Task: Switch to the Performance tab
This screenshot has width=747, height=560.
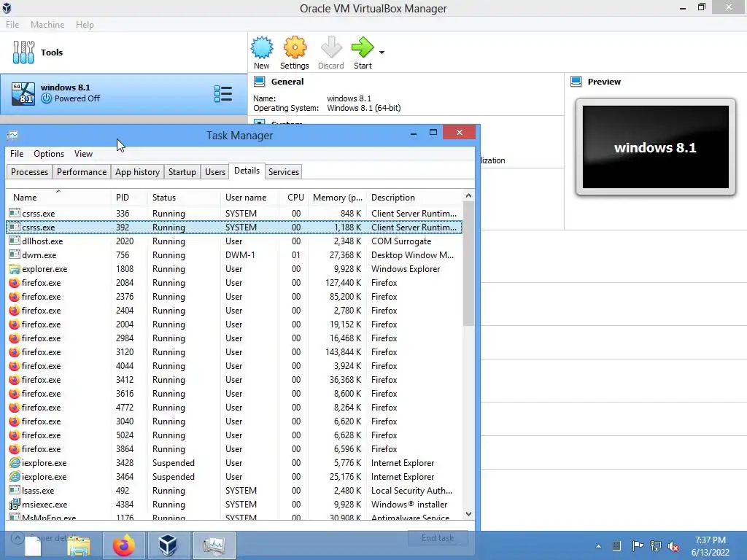Action: click(82, 172)
